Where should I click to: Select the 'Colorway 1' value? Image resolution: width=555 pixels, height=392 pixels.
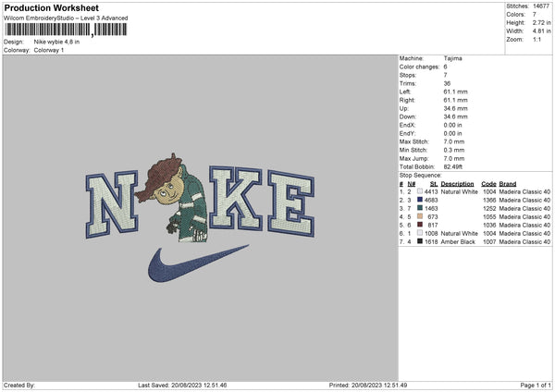49,50
